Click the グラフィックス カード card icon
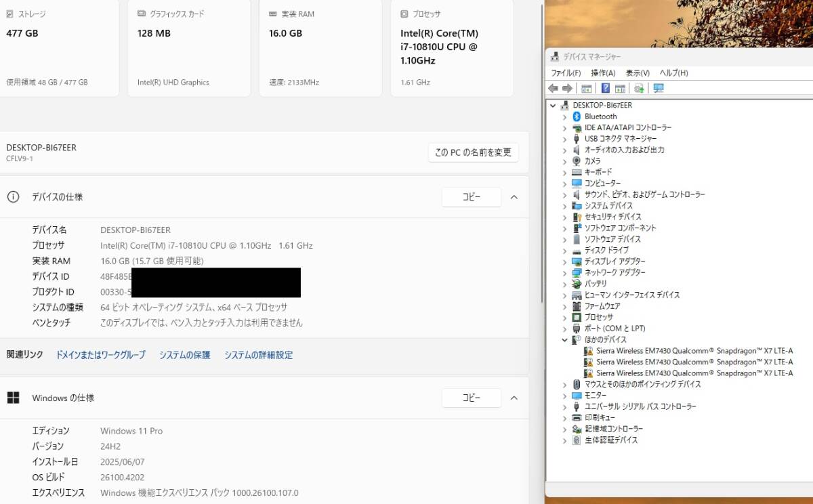 coord(141,14)
